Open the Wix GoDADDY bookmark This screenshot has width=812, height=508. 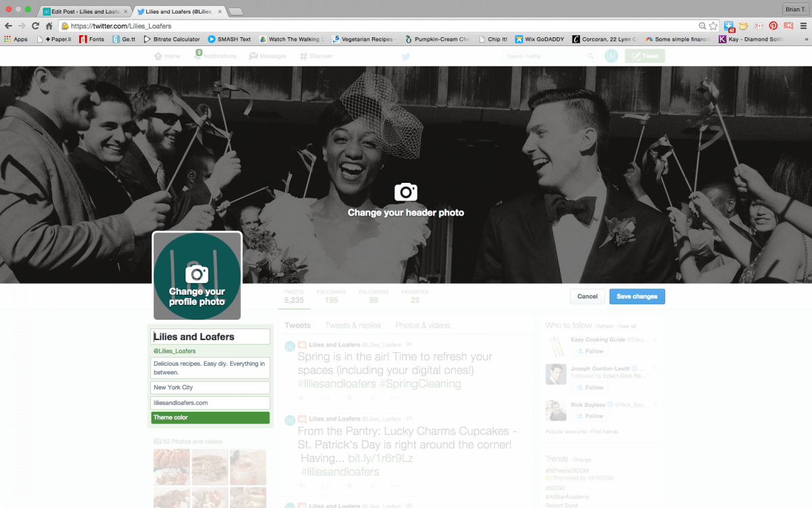click(x=539, y=39)
